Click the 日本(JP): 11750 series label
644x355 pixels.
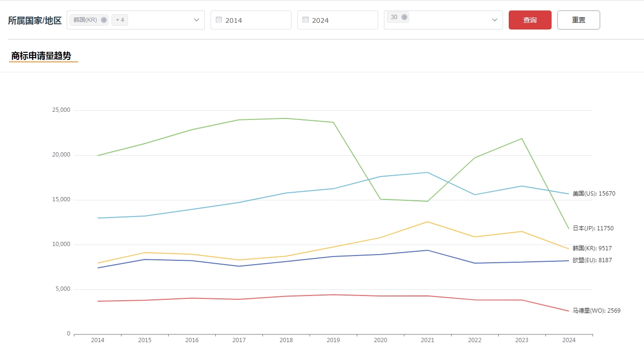point(593,228)
